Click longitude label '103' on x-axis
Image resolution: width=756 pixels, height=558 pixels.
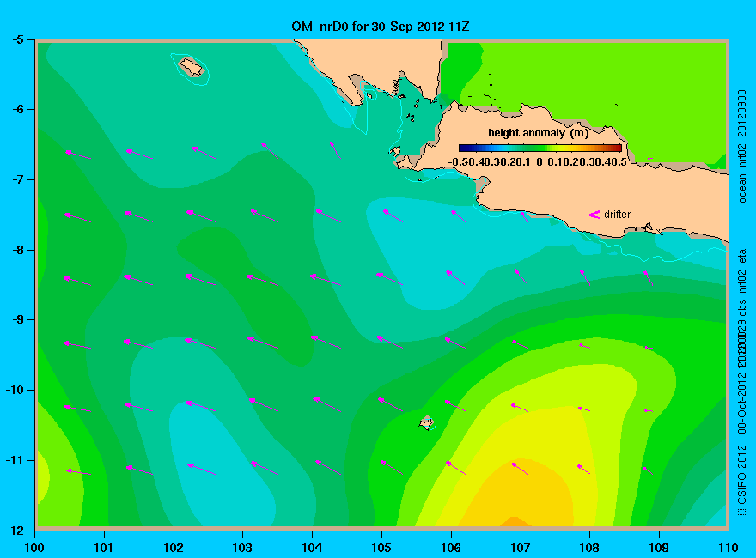[x=242, y=548]
